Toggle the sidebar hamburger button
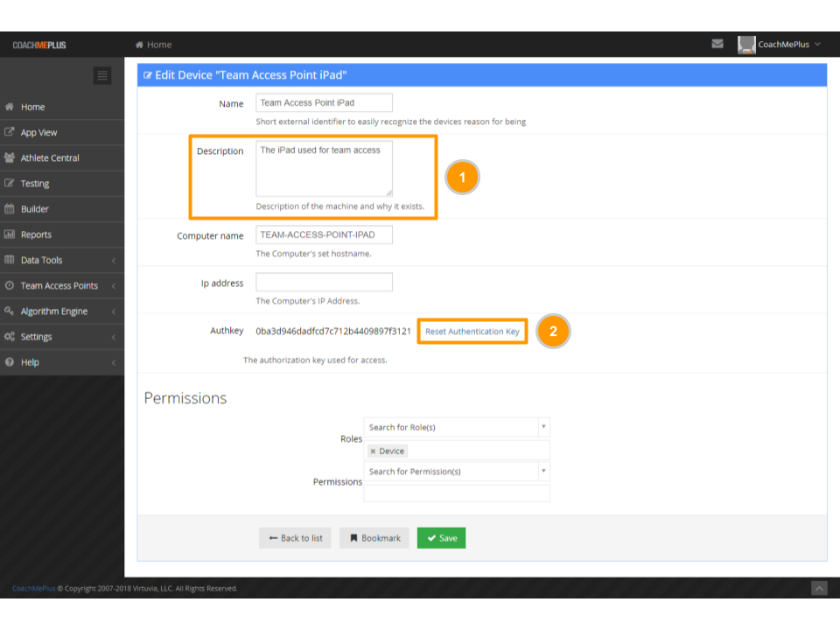Viewport: 840px width, 630px height. coord(101,75)
